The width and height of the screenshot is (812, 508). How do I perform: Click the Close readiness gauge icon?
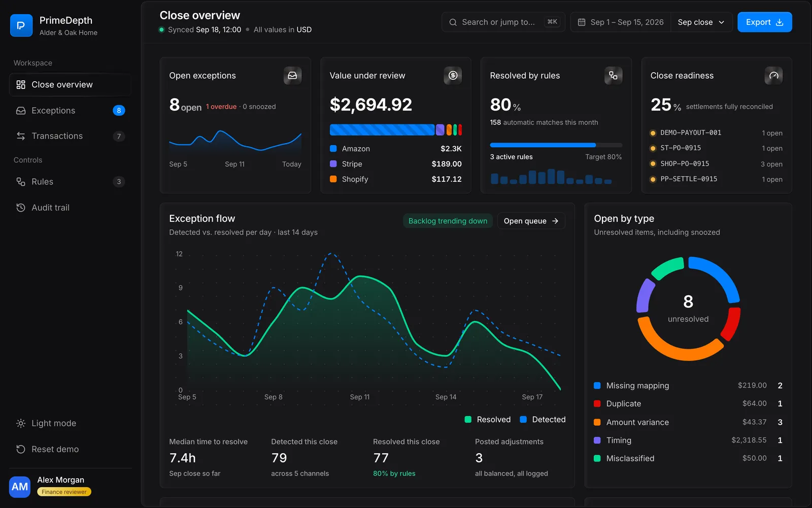click(x=773, y=76)
